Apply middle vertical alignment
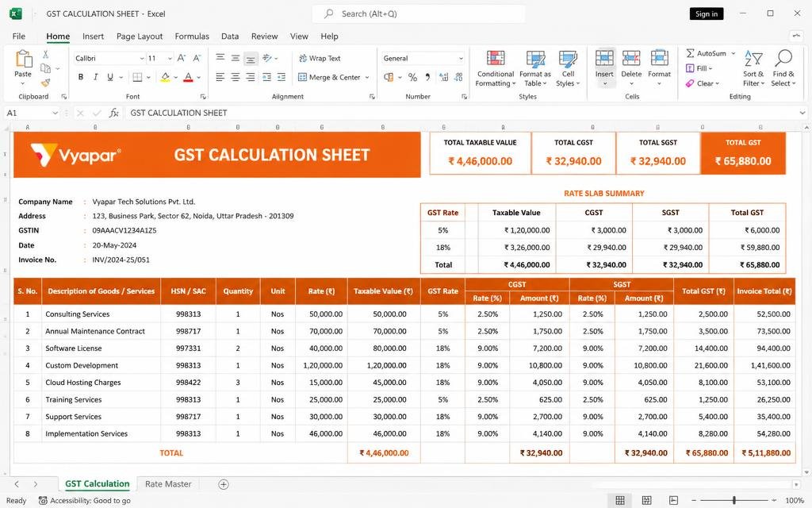The width and height of the screenshot is (812, 508). tap(236, 58)
